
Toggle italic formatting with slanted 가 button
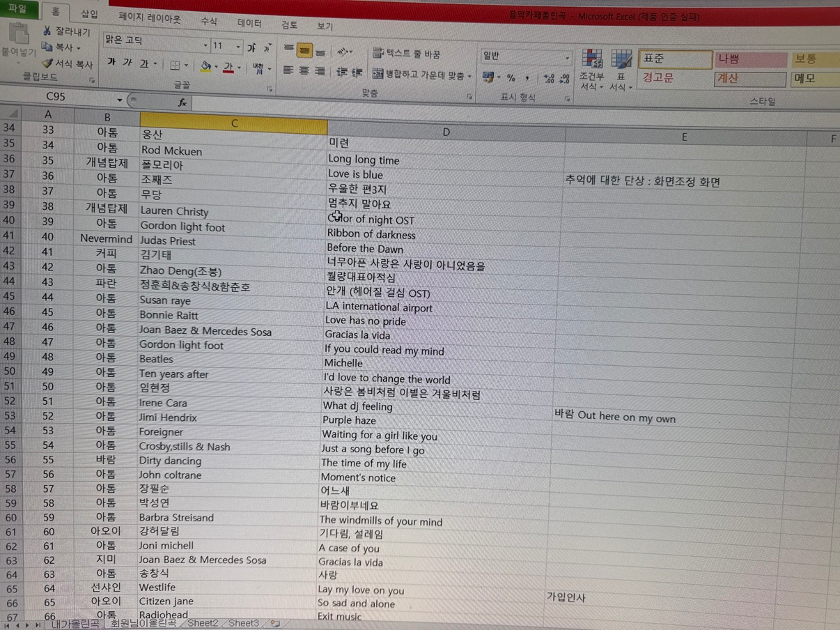[127, 63]
